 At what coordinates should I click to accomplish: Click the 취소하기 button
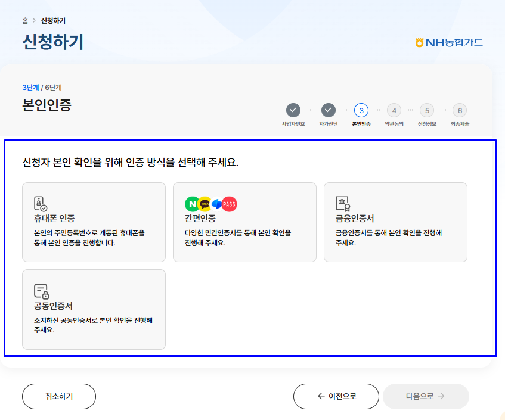[x=58, y=396]
